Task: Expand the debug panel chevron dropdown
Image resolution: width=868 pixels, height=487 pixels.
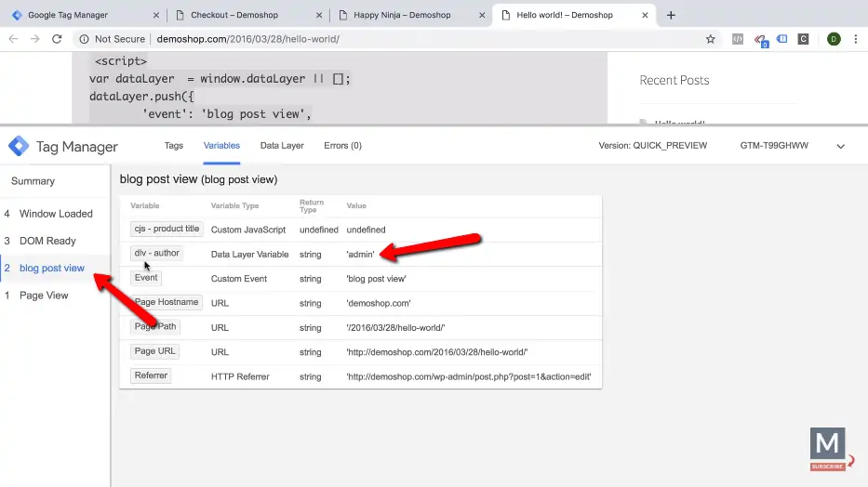Action: tap(841, 146)
